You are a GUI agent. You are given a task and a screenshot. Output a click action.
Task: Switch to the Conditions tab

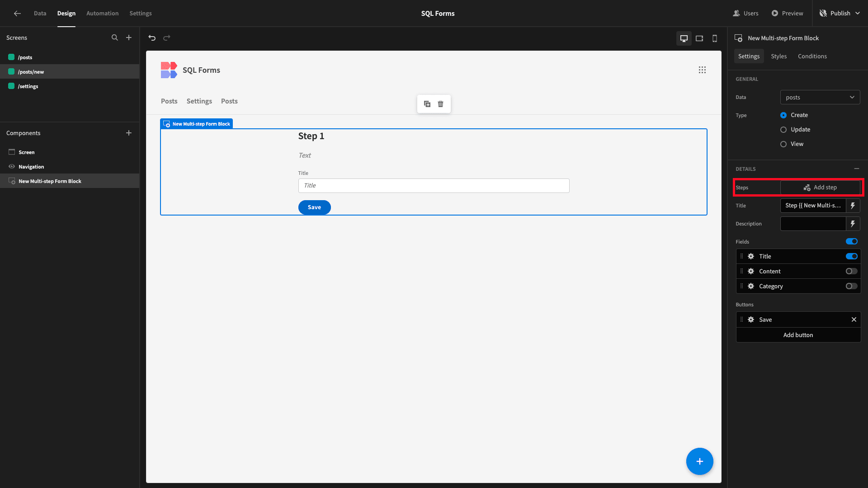pyautogui.click(x=812, y=56)
